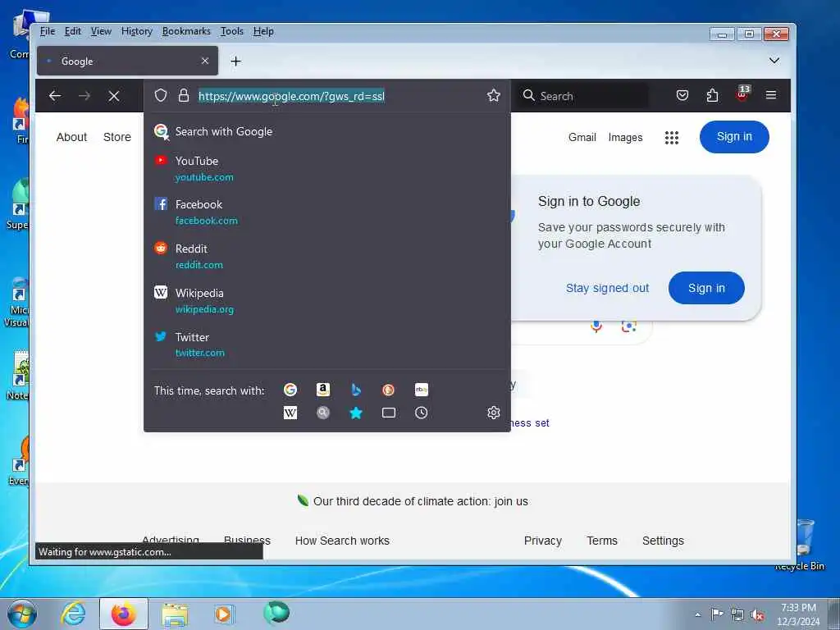Search history using the clock icon
840x630 pixels.
coord(422,413)
